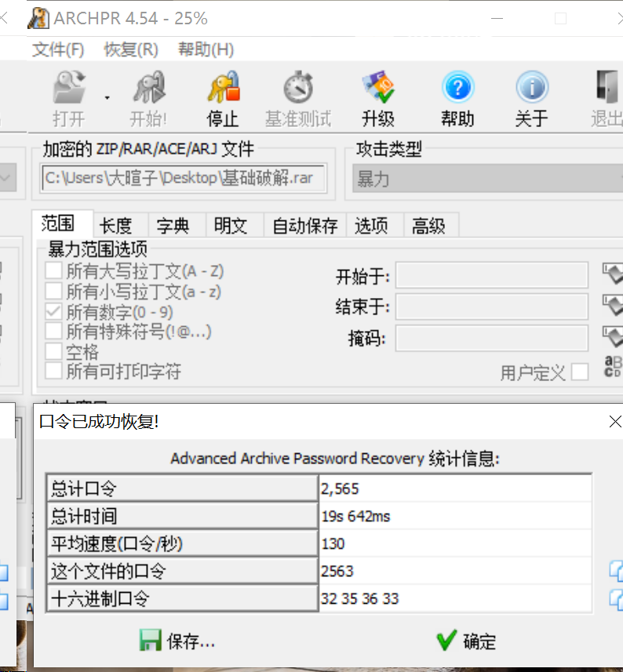Click the 掩码 input field

(x=491, y=338)
